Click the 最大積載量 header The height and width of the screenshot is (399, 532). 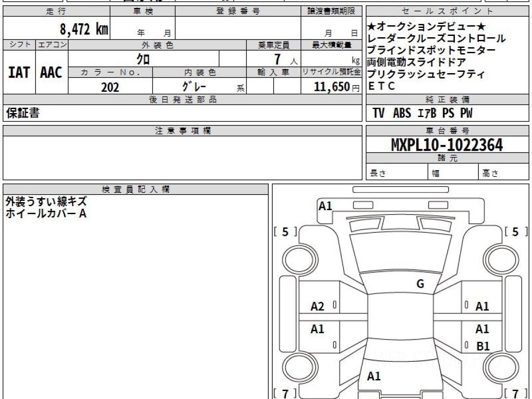(x=332, y=45)
